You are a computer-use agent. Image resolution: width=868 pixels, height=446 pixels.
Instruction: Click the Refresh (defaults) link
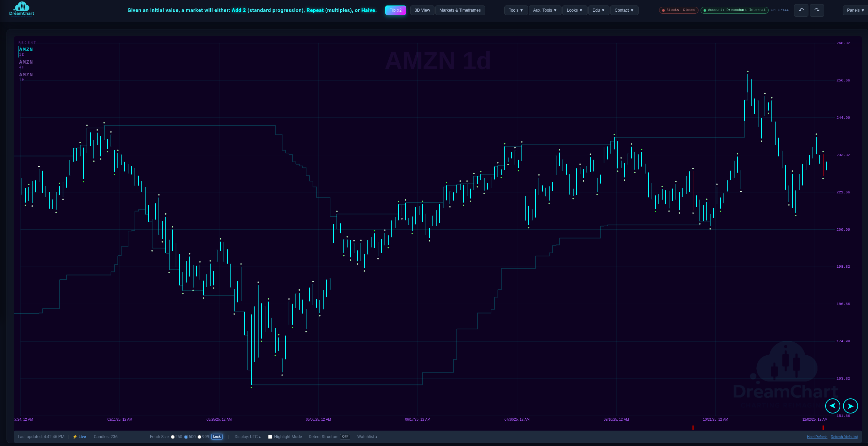pos(844,437)
